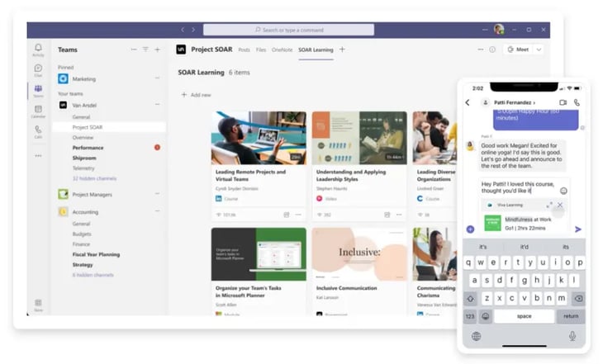The width and height of the screenshot is (603, 364).
Task: Select the Performance channel
Action: (x=88, y=147)
